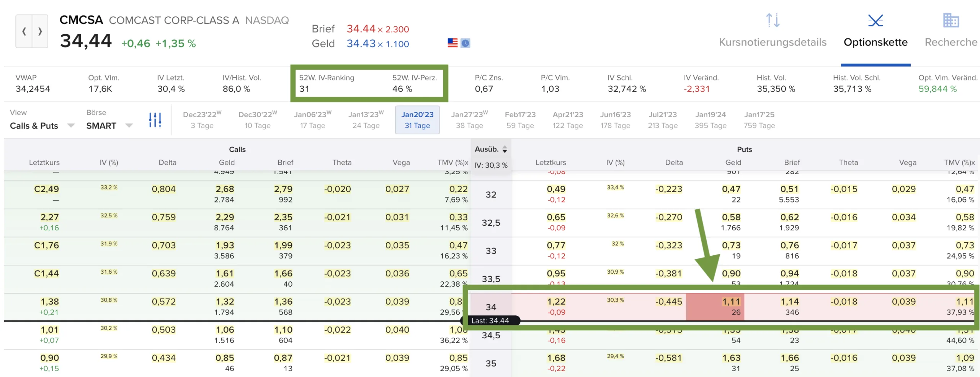Image resolution: width=980 pixels, height=377 pixels.
Task: Click call Brief 1,99 at strike 33
Action: 283,245
